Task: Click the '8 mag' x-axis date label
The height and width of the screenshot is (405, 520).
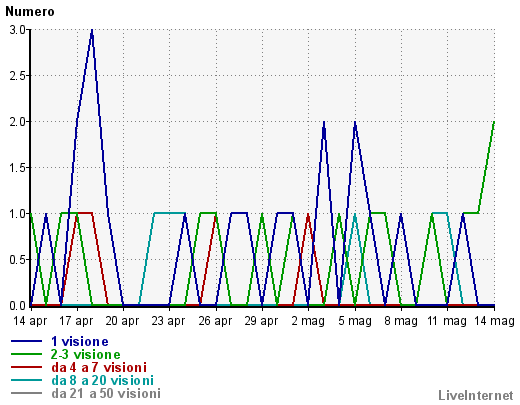Action: coord(401,321)
